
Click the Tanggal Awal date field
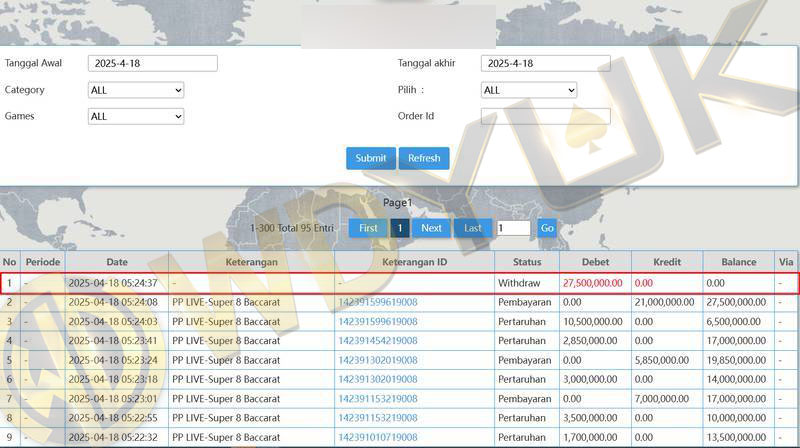tap(152, 63)
